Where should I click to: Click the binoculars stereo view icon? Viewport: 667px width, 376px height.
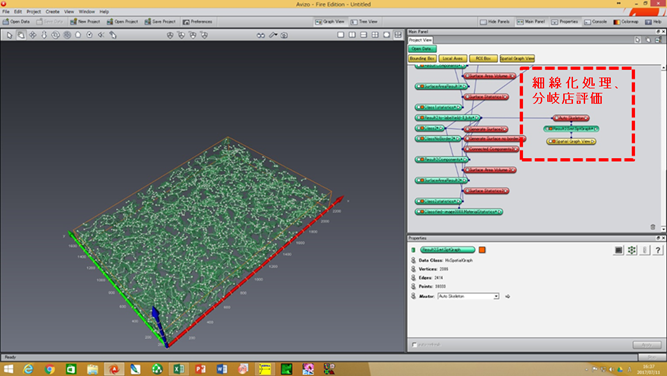(261, 35)
